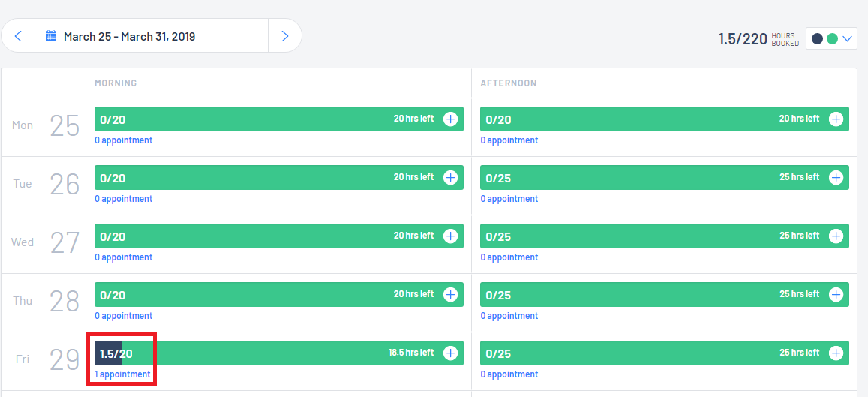Go to the previous week with left arrow
This screenshot has width=868, height=397.
18,36
